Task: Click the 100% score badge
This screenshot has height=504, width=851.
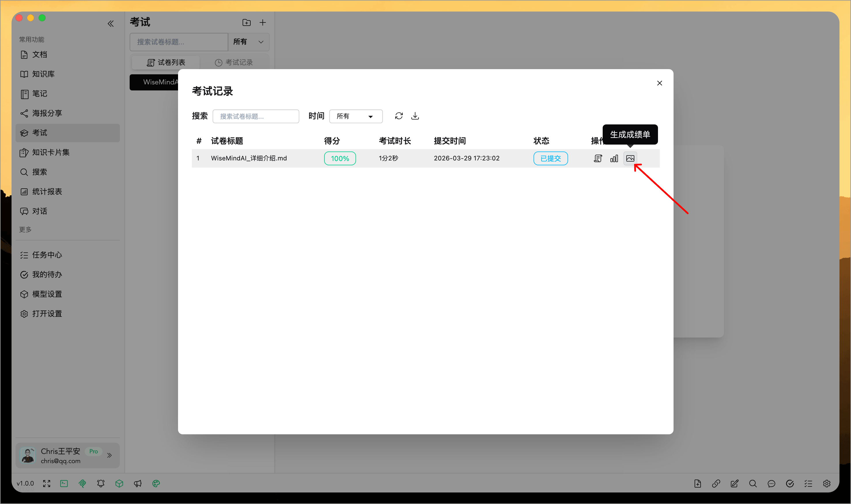Action: (x=339, y=158)
